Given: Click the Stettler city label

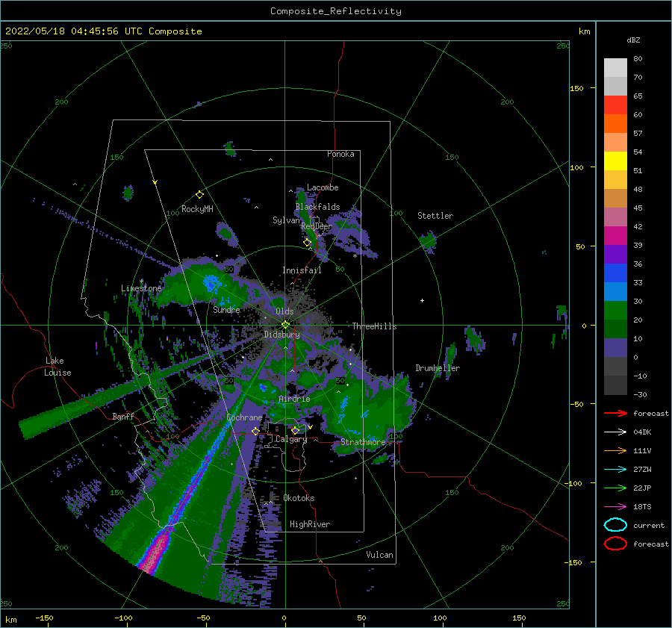Looking at the screenshot, I should [435, 216].
